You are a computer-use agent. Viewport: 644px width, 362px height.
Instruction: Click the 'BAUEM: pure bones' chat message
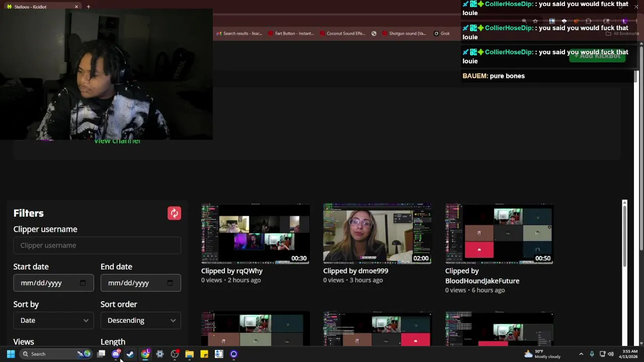coord(494,76)
